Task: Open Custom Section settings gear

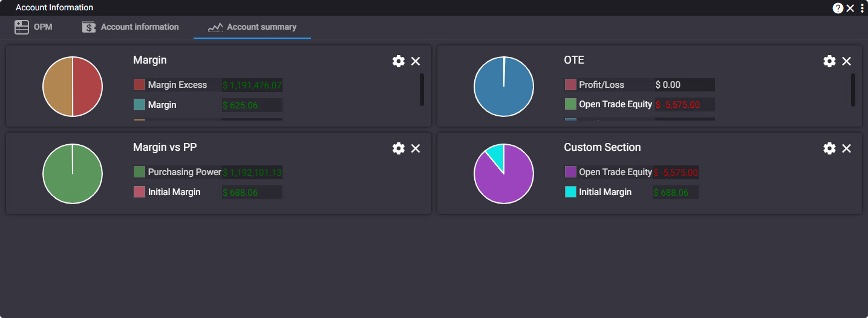Action: [829, 148]
